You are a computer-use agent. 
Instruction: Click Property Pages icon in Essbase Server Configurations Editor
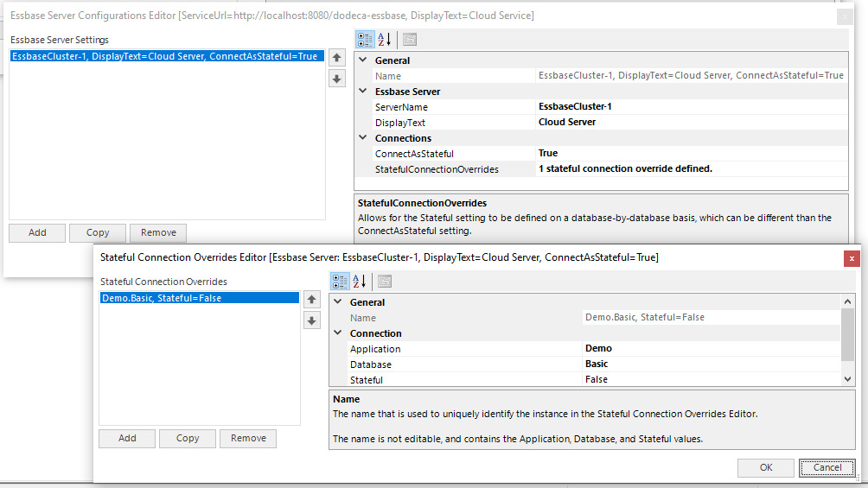[x=410, y=40]
